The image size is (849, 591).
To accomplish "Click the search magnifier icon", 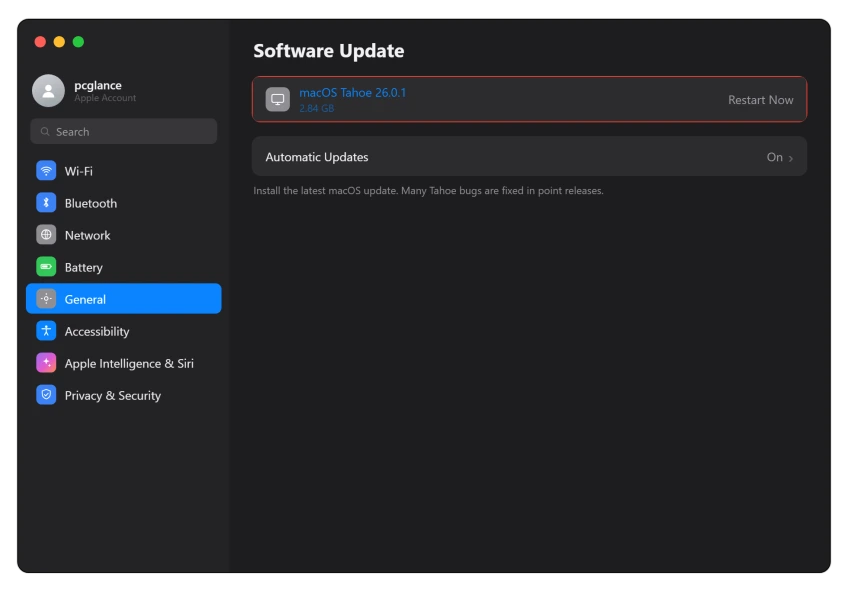I will coord(45,132).
